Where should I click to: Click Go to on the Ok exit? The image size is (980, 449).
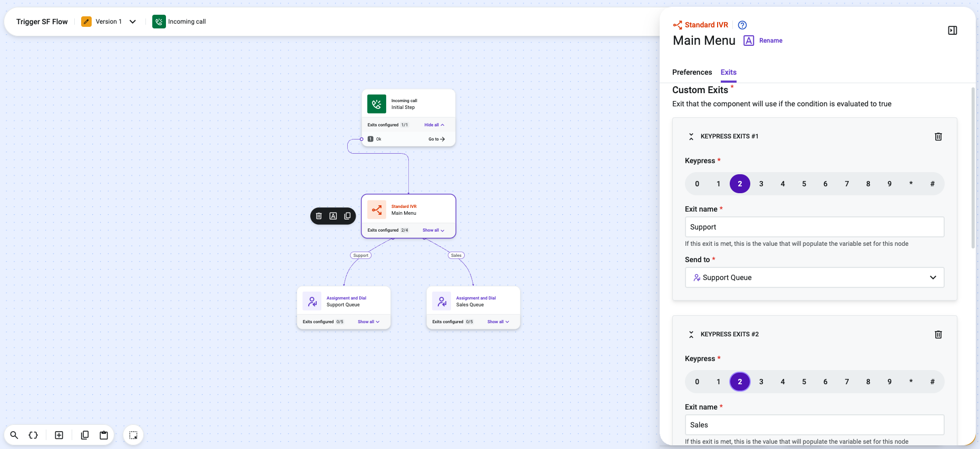click(436, 139)
